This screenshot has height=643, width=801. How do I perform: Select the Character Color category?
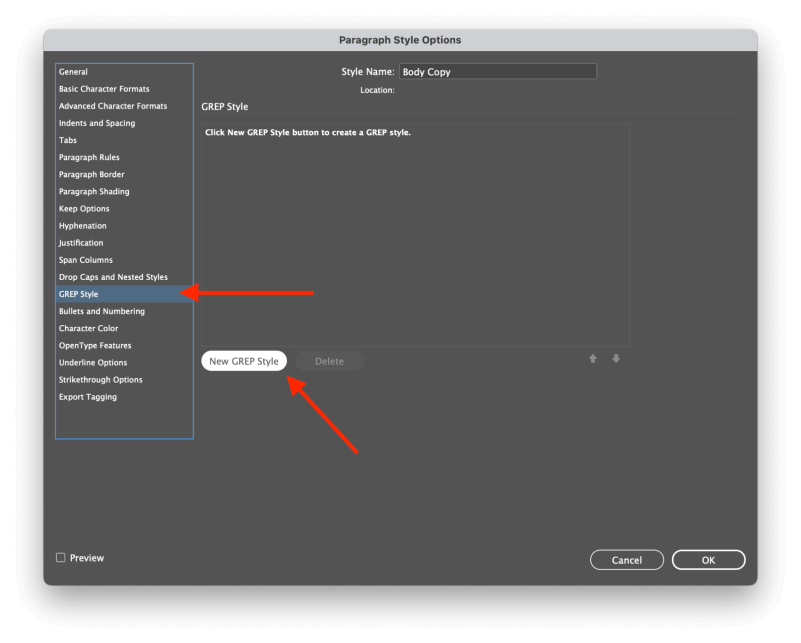click(x=124, y=328)
